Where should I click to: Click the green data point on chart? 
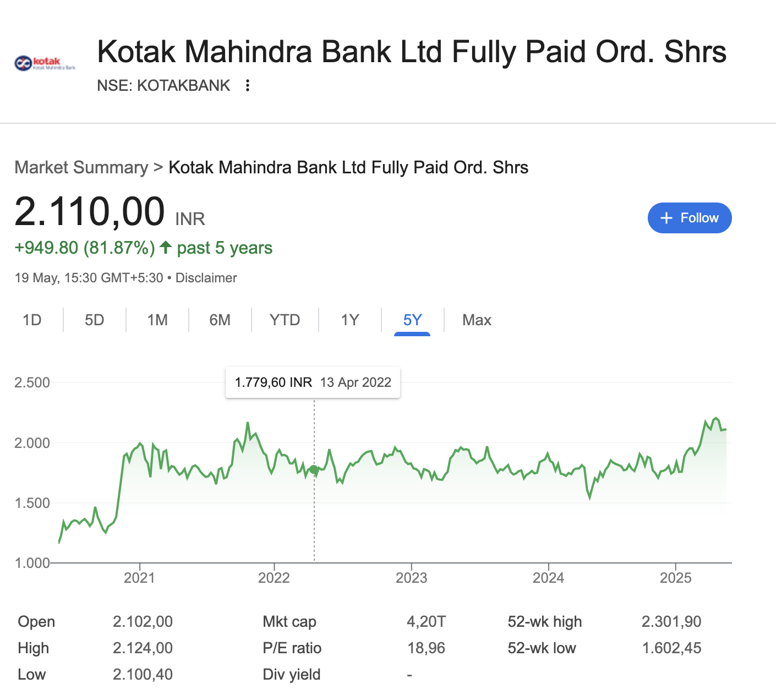[314, 469]
